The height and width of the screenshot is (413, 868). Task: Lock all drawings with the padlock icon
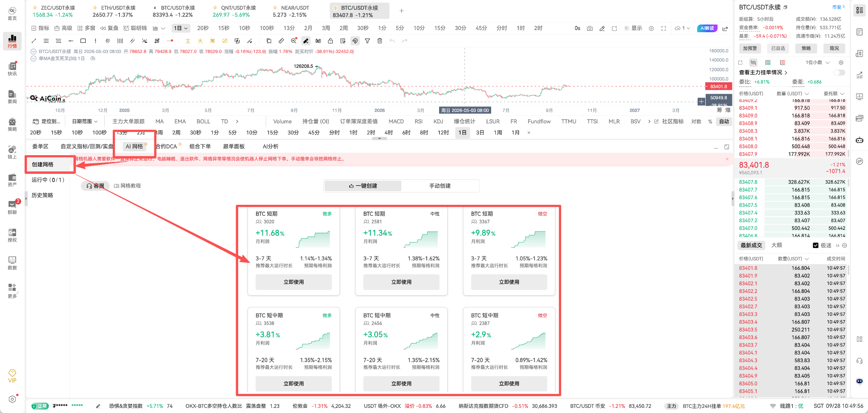tap(330, 41)
